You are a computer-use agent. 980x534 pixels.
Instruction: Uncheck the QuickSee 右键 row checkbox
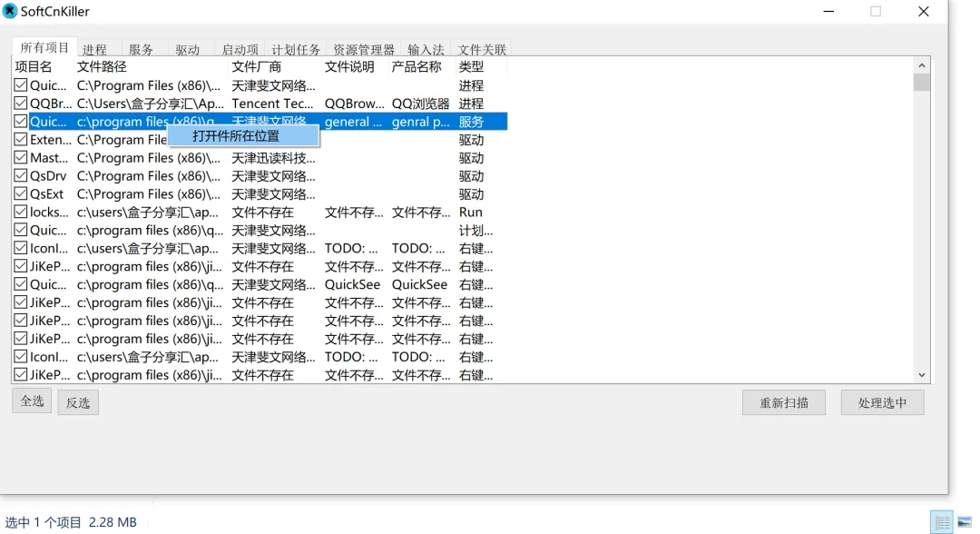tap(21, 284)
